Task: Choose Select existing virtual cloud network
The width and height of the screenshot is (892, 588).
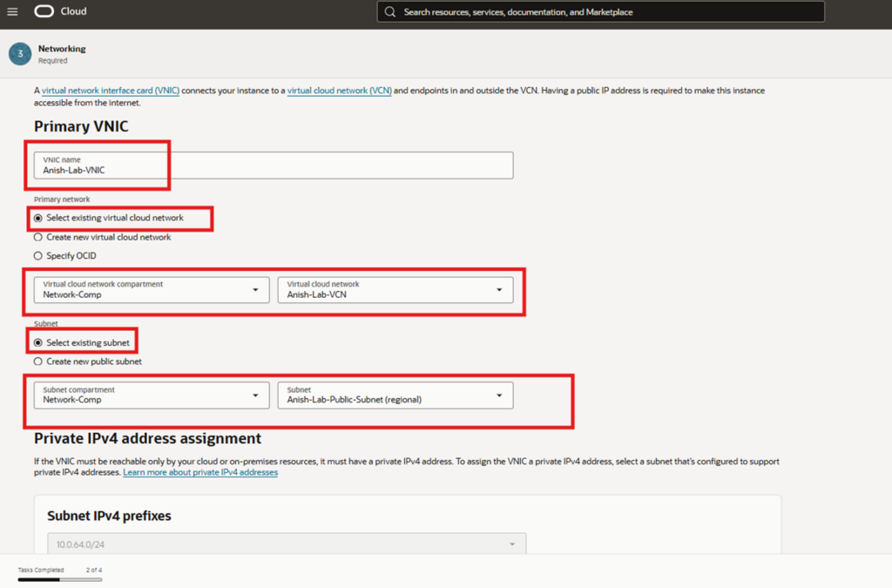Action: 38,218
